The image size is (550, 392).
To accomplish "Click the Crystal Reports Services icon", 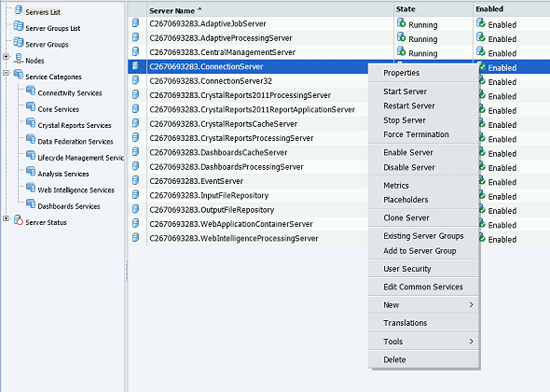I will [31, 123].
